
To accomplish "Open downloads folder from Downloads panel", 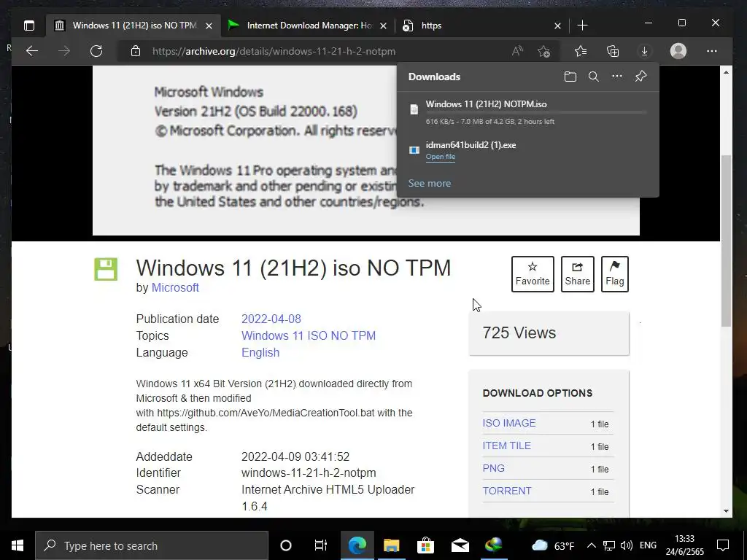I will click(570, 77).
